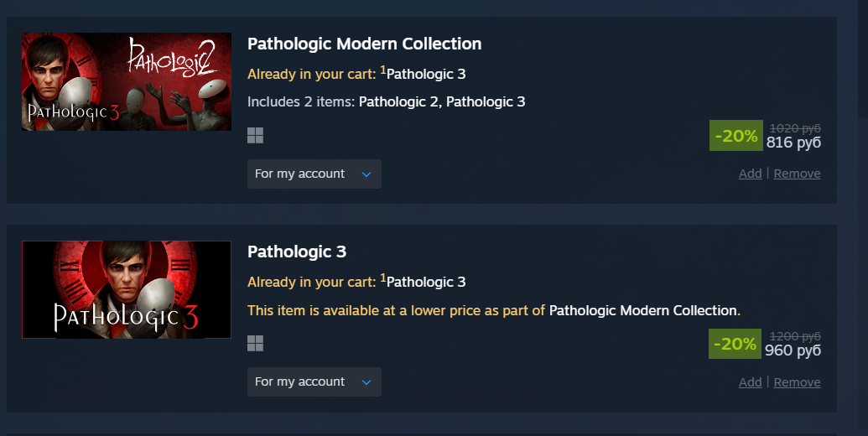Click Pathologic 3 after the second item's 'Already in your cart'
Image resolution: width=868 pixels, height=436 pixels.
tap(426, 283)
